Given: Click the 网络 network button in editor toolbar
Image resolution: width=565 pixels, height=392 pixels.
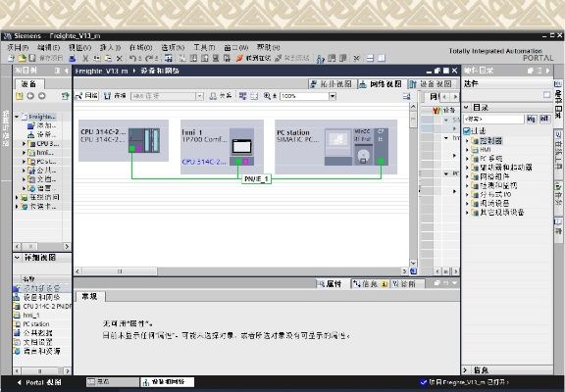Looking at the screenshot, I should click(87, 96).
